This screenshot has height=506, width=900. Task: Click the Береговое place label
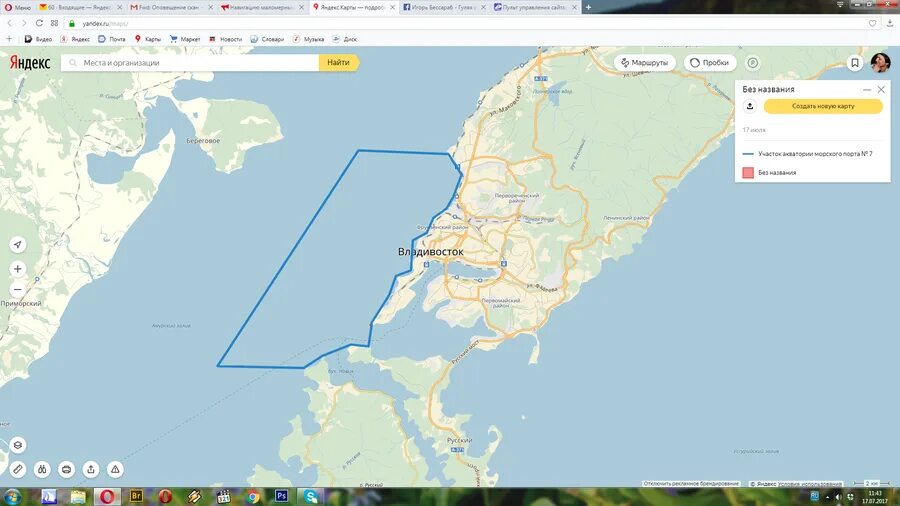[203, 141]
